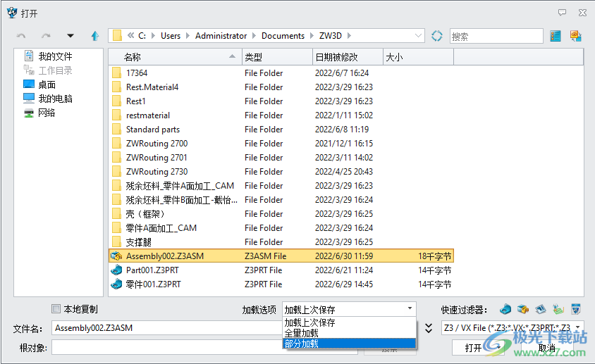The width and height of the screenshot is (595, 364).
Task: Click the back navigation arrow
Action: (21, 36)
